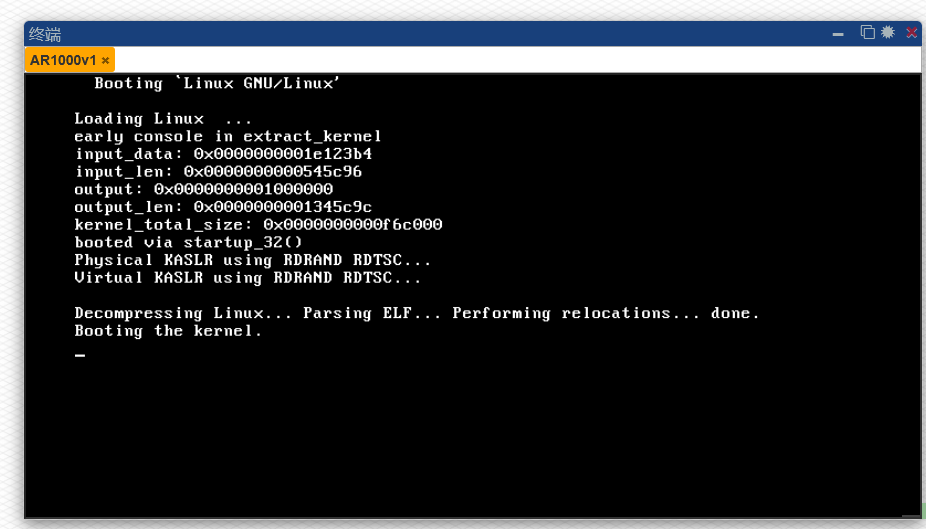The width and height of the screenshot is (926, 529).
Task: Click the "Decompressing Linux..." output line
Action: pyautogui.click(x=416, y=313)
